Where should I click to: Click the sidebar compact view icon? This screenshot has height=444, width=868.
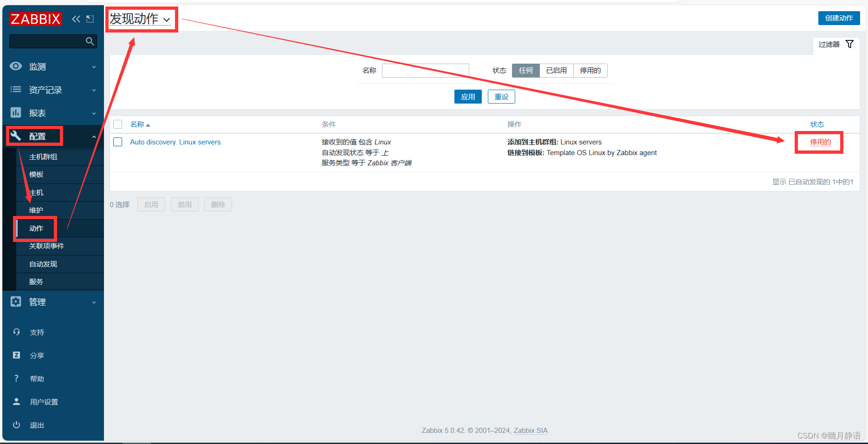point(90,19)
